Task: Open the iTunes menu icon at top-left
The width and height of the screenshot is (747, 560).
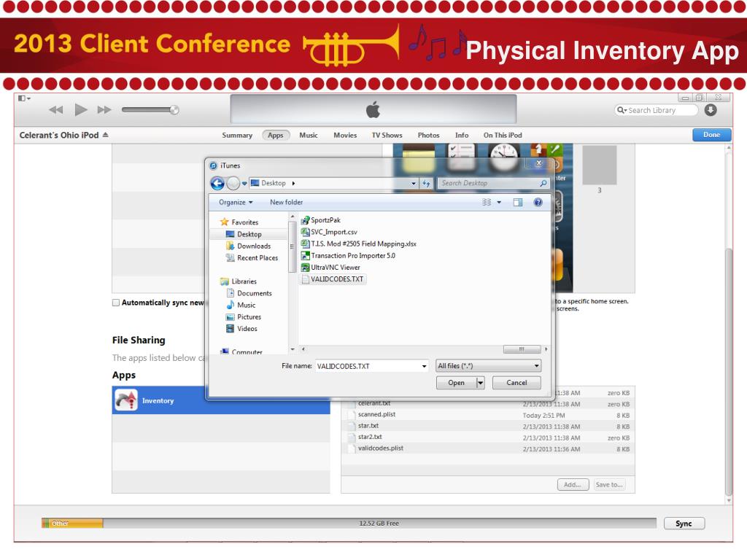Action: [x=24, y=98]
